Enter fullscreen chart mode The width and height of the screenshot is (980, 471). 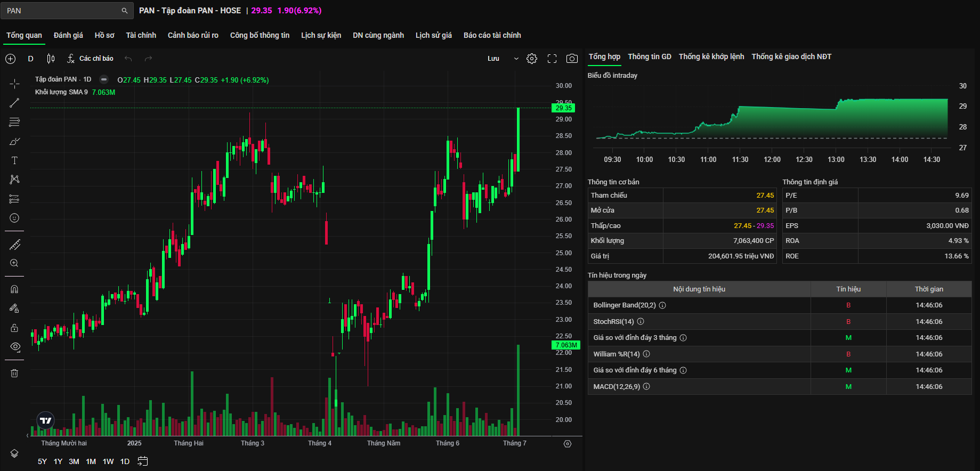(552, 59)
